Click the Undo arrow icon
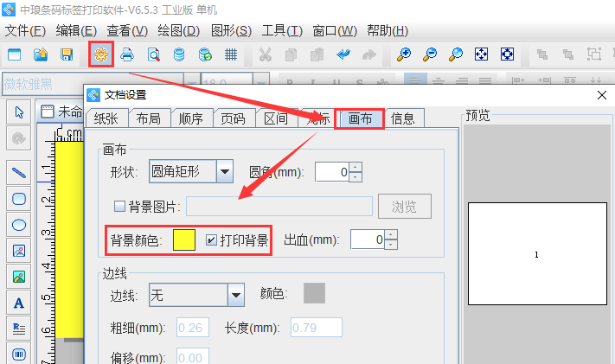615x364 pixels. click(x=343, y=54)
